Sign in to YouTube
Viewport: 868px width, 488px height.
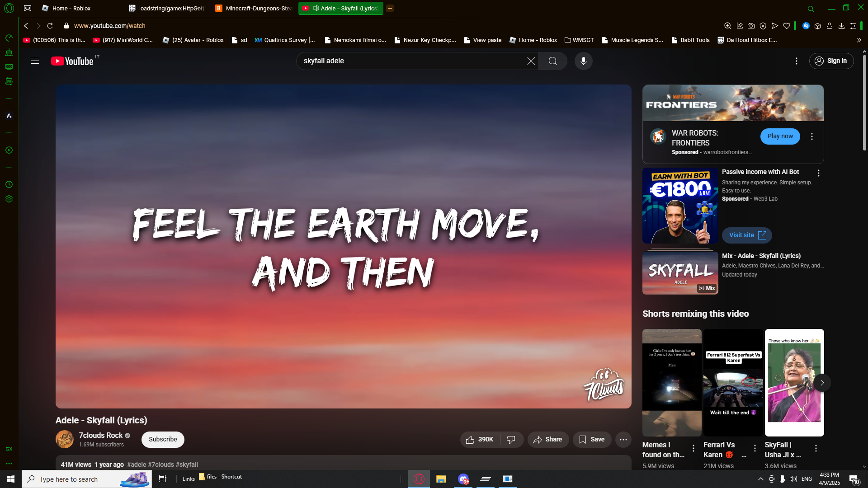pyautogui.click(x=831, y=61)
